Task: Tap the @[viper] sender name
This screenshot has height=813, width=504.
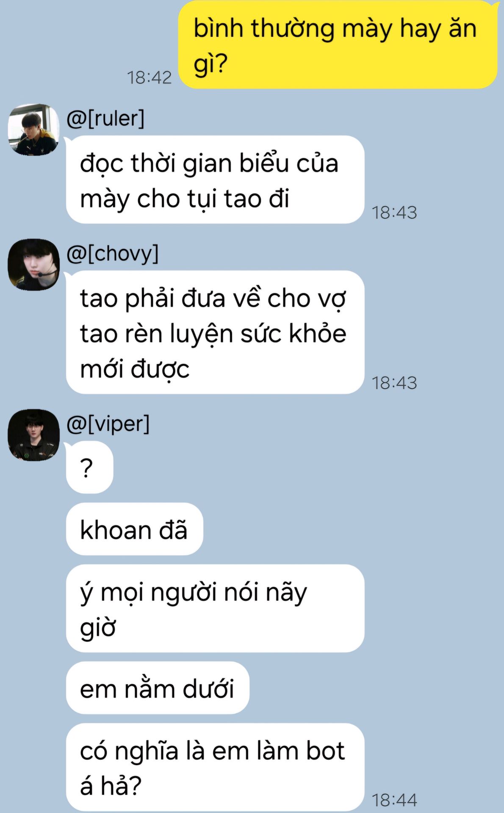Action: pos(108,423)
